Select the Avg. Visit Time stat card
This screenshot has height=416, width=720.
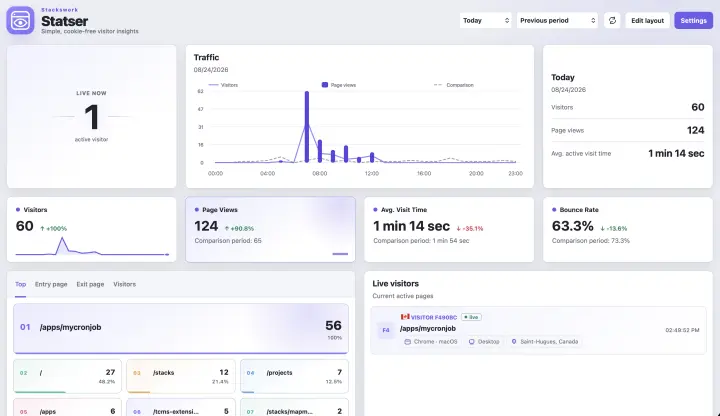tap(449, 230)
